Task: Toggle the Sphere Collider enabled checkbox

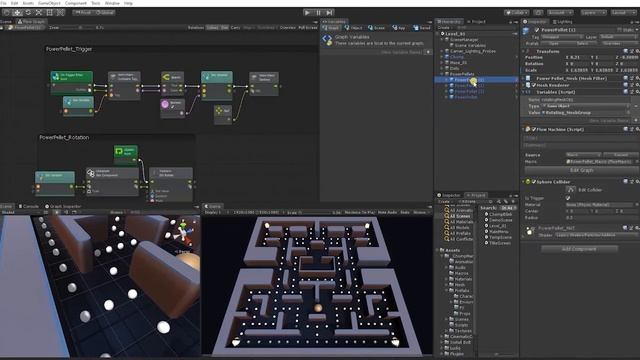Action: (533, 182)
